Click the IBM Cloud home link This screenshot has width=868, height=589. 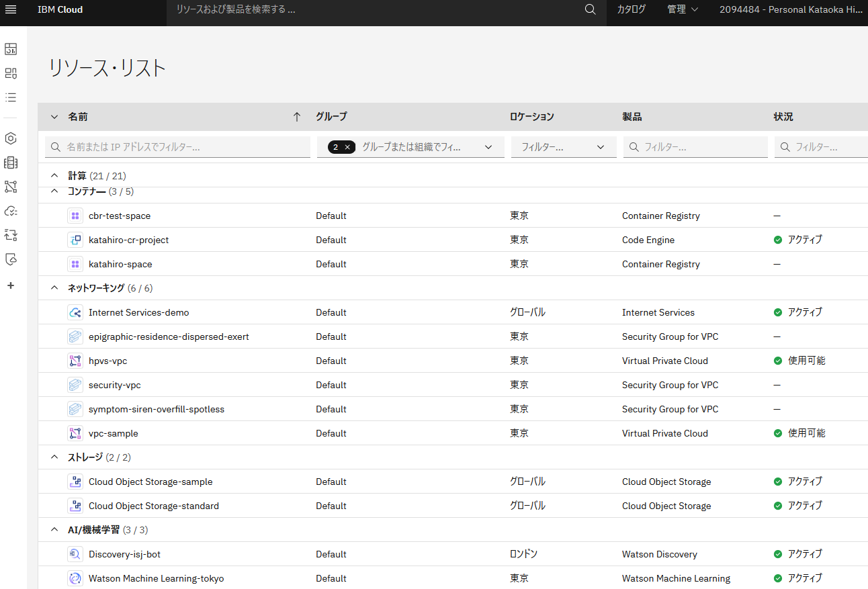60,9
